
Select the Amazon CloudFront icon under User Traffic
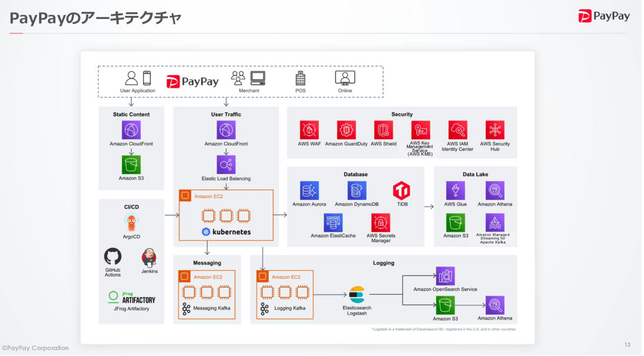(x=226, y=130)
